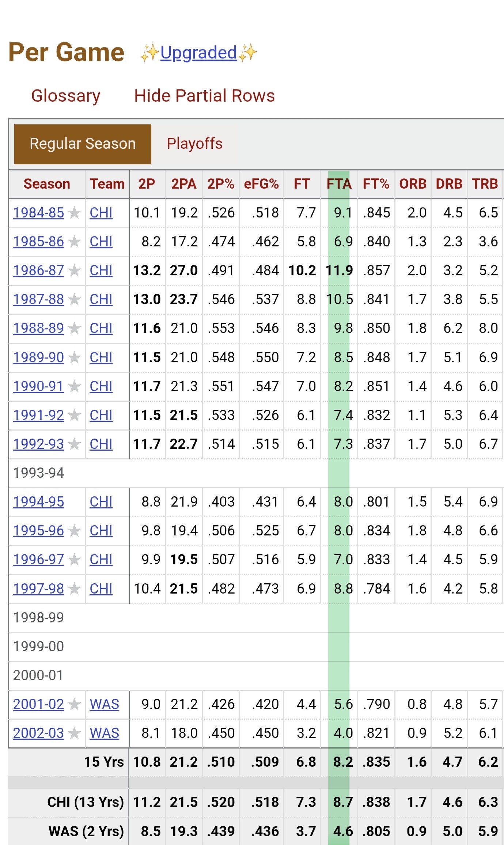
Task: Click the star icon beside 2002-03 season
Action: [75, 733]
